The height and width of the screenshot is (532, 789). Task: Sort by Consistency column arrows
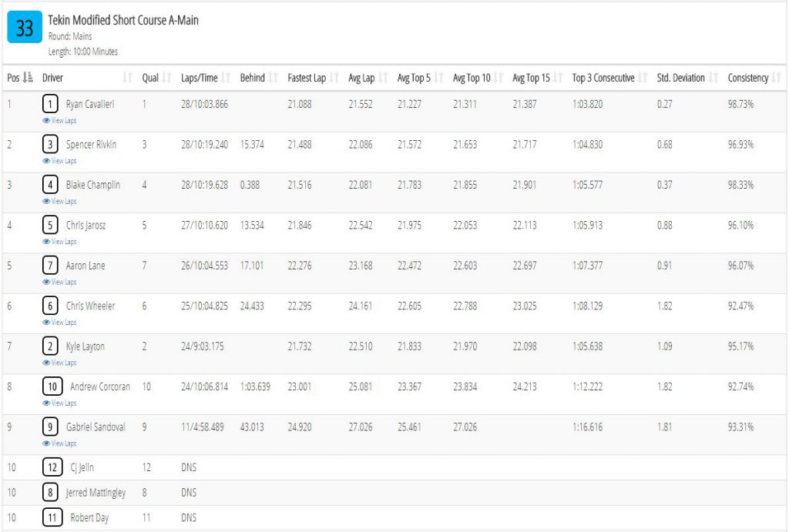click(x=777, y=78)
